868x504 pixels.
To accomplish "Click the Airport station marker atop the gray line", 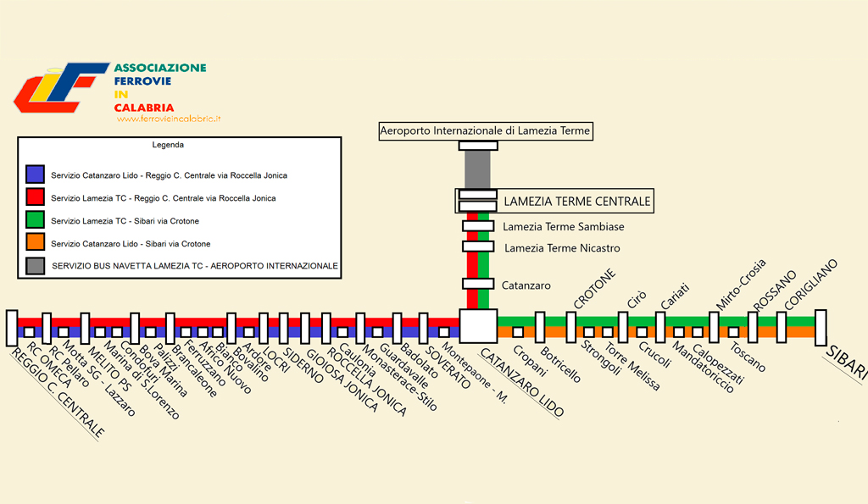I will point(478,146).
